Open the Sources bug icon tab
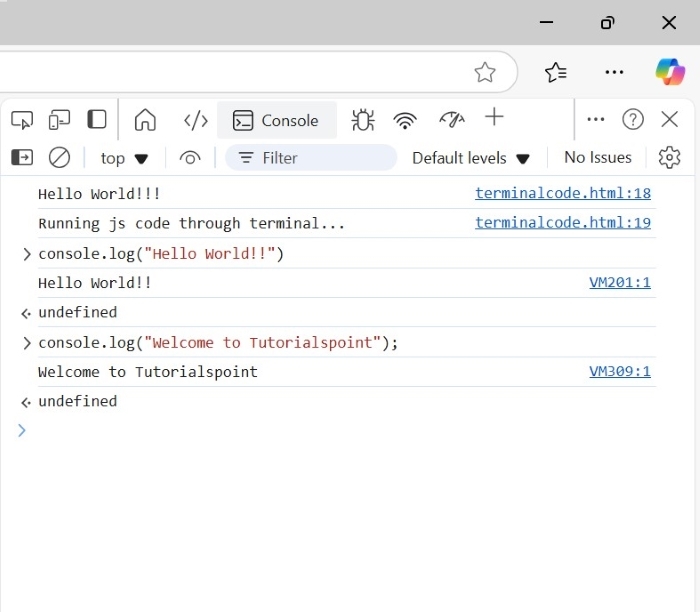700x612 pixels. [363, 120]
